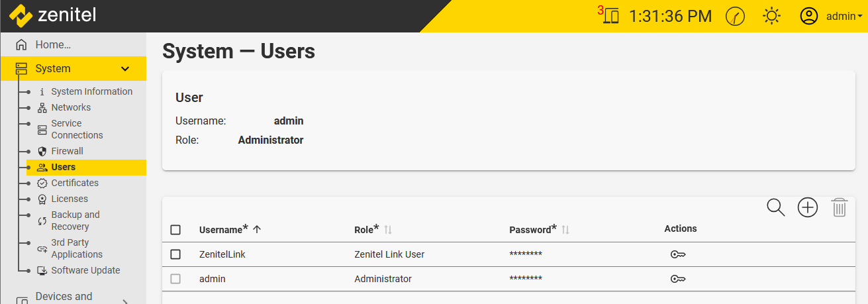Open Software Update in the sidebar
This screenshot has height=304, width=868.
pos(85,270)
